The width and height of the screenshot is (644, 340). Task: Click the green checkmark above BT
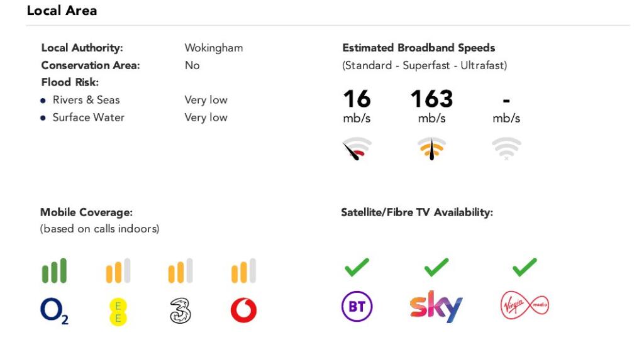click(357, 267)
